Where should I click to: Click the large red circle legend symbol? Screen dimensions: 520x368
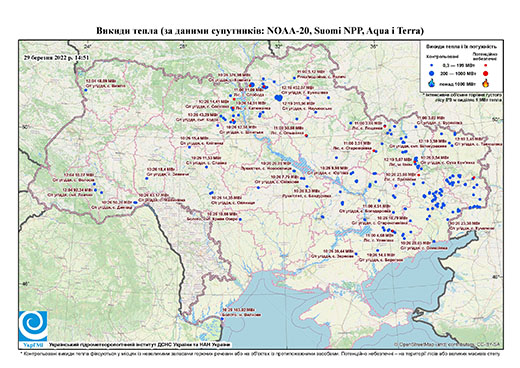[485, 73]
